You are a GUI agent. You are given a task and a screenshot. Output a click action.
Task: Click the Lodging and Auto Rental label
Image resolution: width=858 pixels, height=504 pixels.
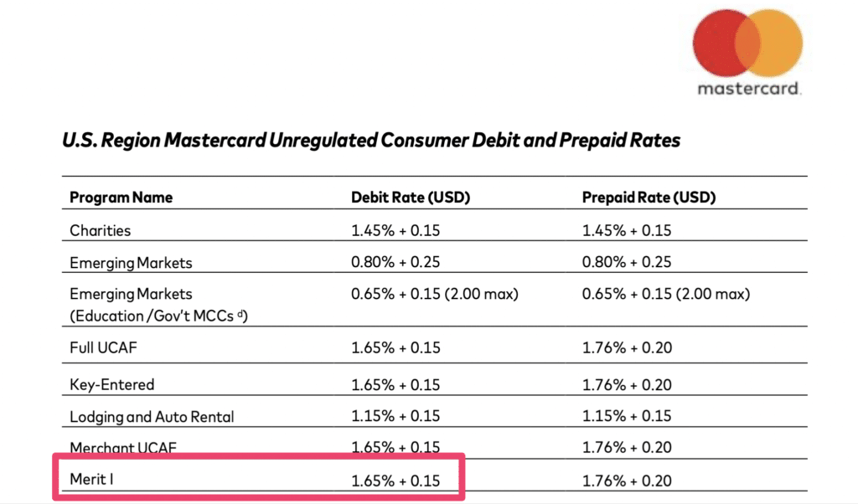click(152, 417)
